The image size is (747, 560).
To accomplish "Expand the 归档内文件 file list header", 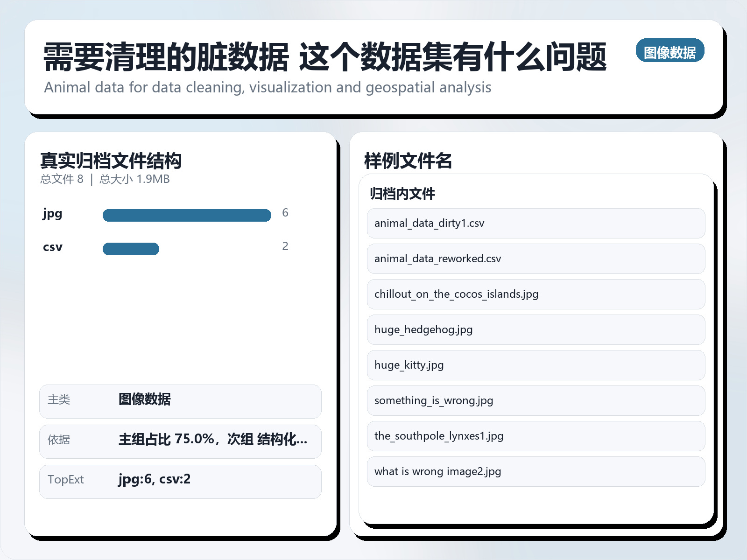I will pyautogui.click(x=402, y=194).
